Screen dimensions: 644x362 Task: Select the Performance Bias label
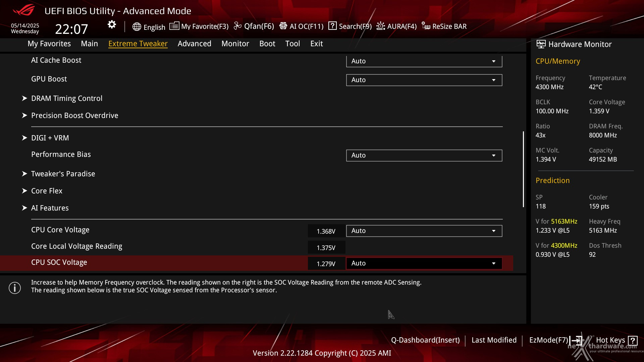click(61, 155)
